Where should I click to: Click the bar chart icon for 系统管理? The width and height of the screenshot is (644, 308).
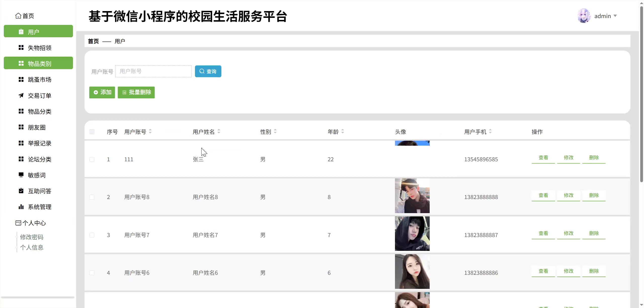click(21, 207)
